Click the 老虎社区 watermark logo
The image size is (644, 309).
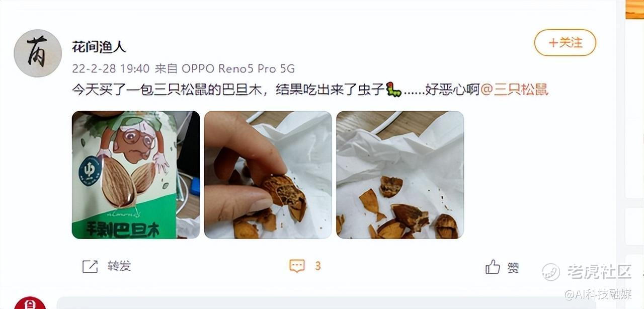[x=586, y=272]
